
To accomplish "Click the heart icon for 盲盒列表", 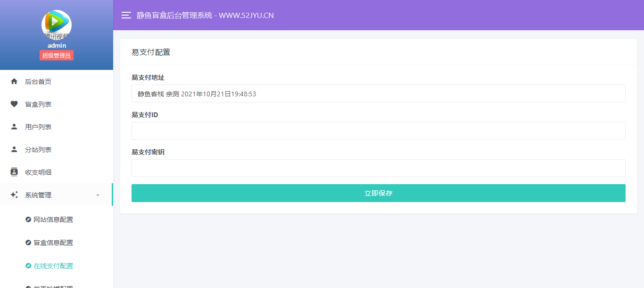I will 14,104.
